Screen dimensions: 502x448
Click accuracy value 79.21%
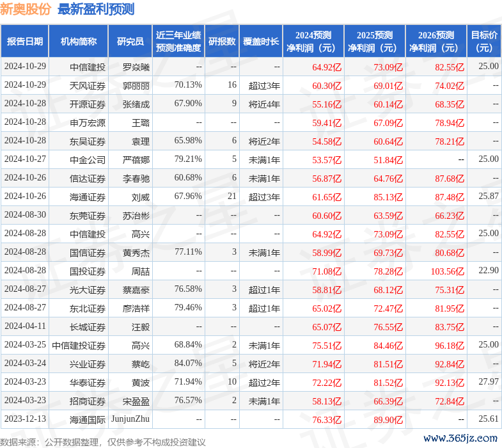188,159
